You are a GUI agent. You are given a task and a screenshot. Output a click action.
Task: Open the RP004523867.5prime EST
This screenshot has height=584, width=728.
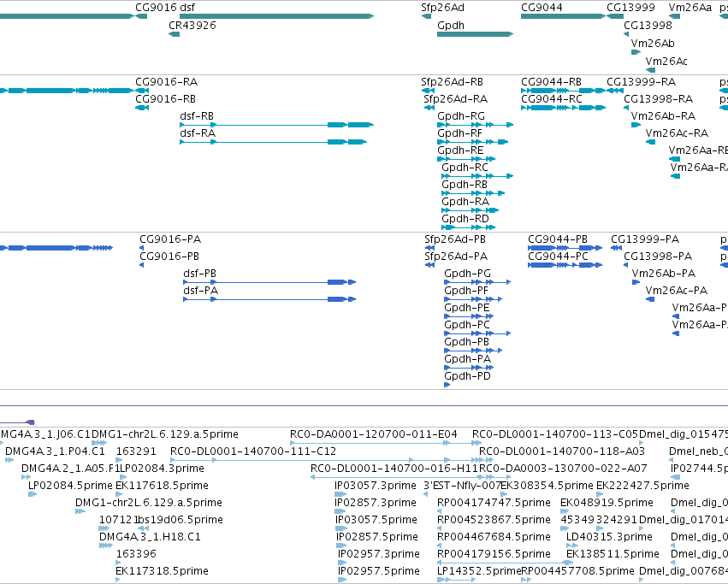coord(439,528)
